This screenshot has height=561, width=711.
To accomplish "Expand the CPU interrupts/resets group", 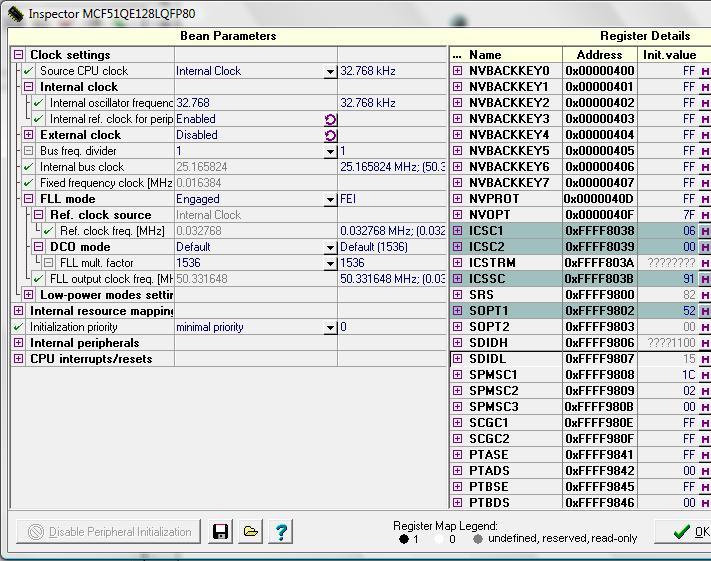I will coord(19,359).
